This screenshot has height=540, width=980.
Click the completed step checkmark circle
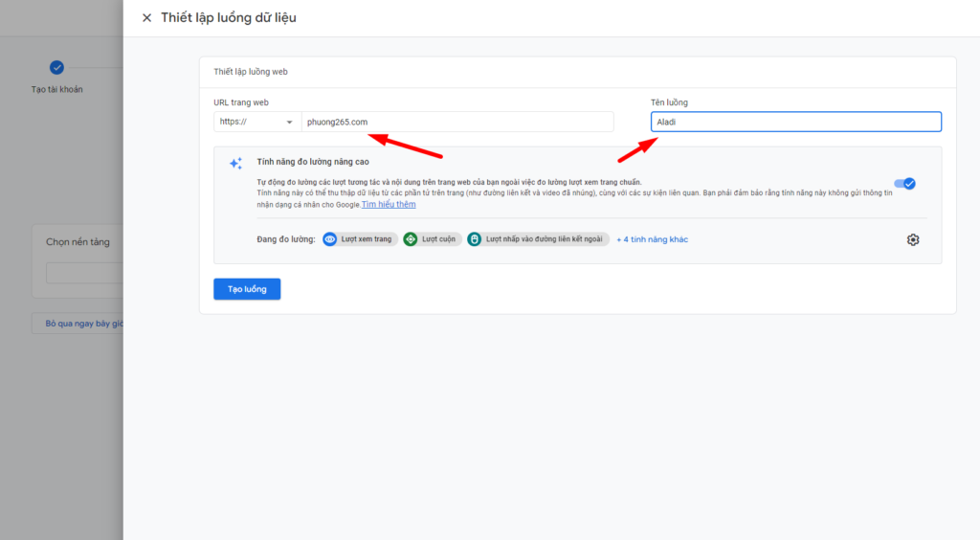[56, 67]
